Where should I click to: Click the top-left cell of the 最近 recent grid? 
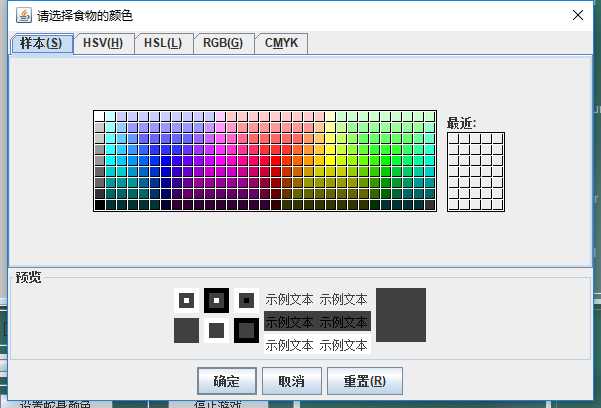click(454, 138)
